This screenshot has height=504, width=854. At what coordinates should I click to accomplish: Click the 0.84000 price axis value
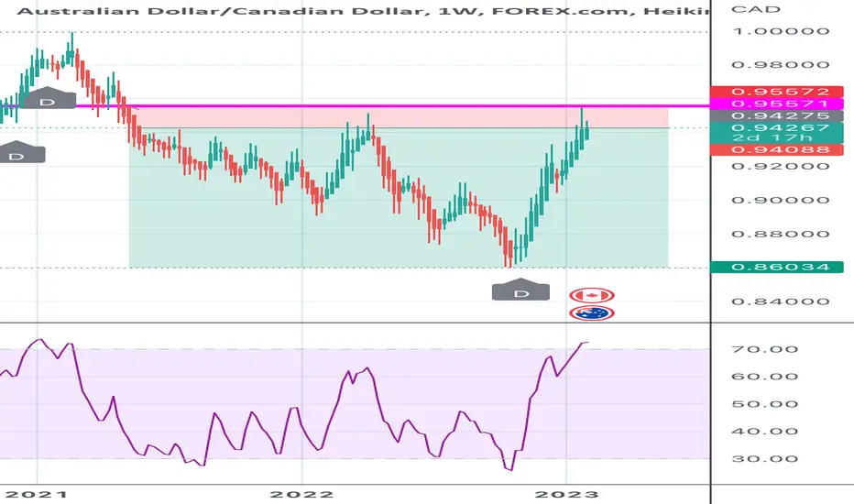pos(781,301)
